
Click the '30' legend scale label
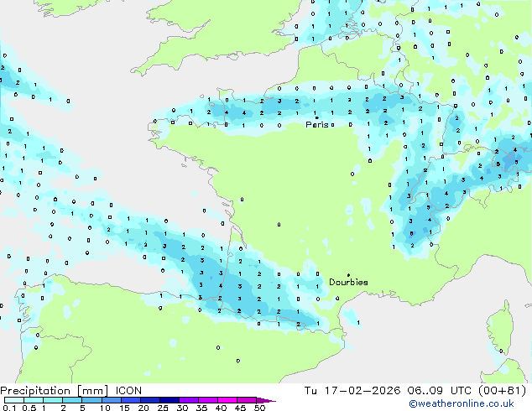coord(183,408)
